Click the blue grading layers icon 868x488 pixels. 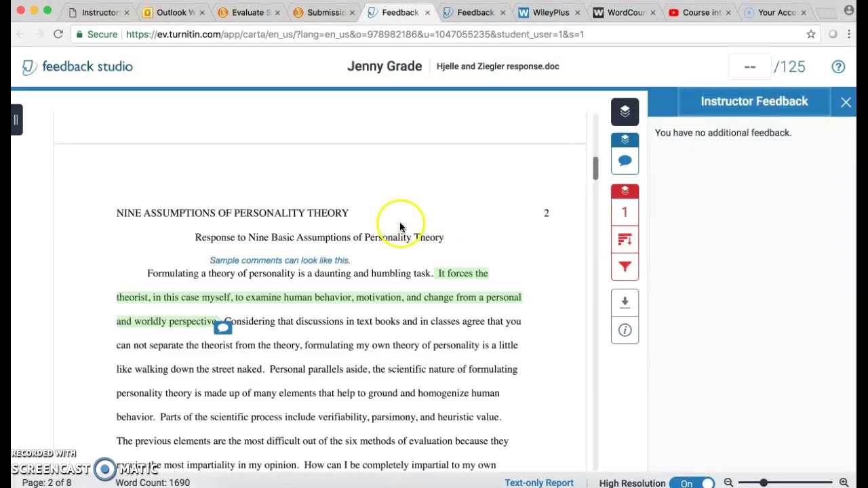click(x=625, y=140)
